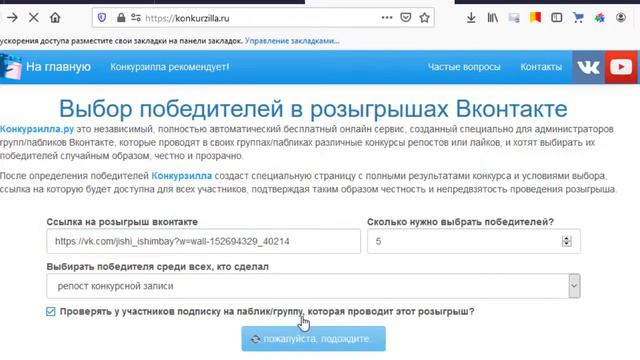Open tracking protection shield info
Screen dimensions: 640x360
(102, 18)
